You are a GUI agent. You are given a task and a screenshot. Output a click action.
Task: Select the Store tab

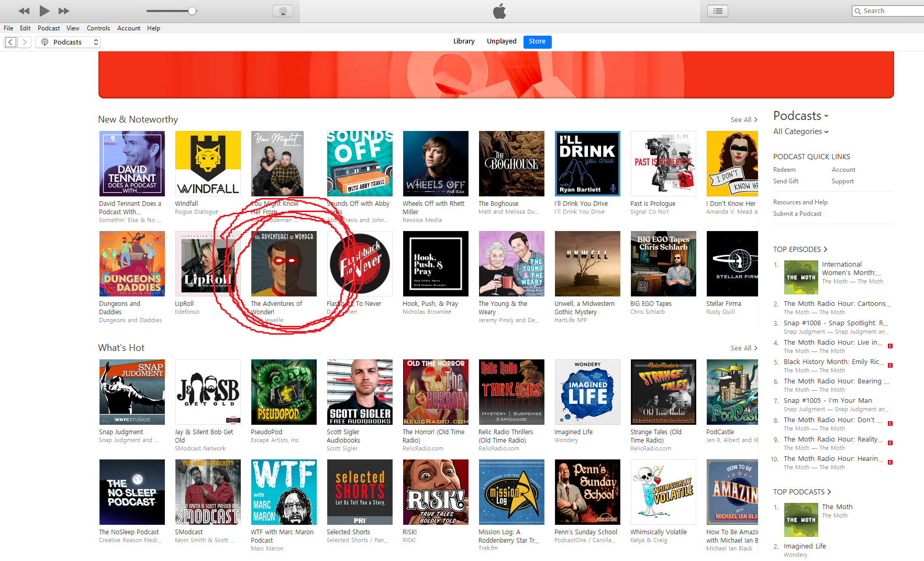[x=537, y=41]
